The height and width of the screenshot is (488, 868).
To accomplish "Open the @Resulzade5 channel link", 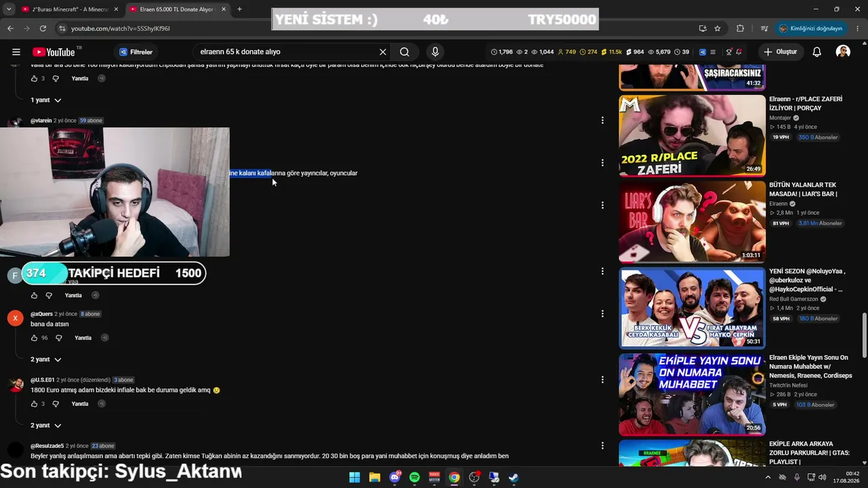I will pyautogui.click(x=47, y=446).
